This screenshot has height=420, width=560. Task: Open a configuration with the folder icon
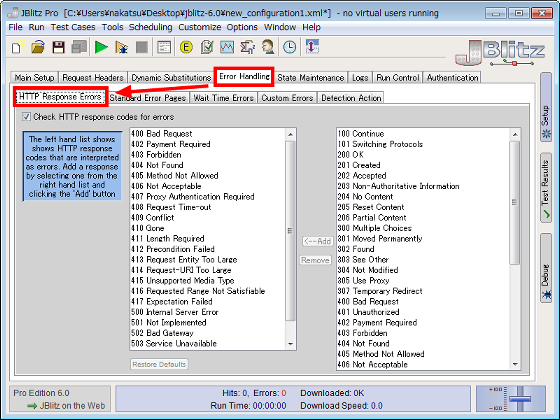pos(38,47)
